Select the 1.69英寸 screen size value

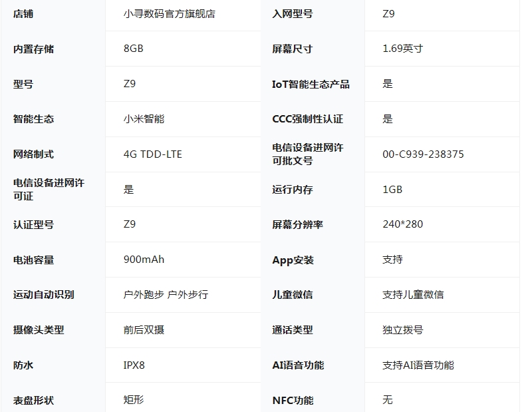pos(402,49)
